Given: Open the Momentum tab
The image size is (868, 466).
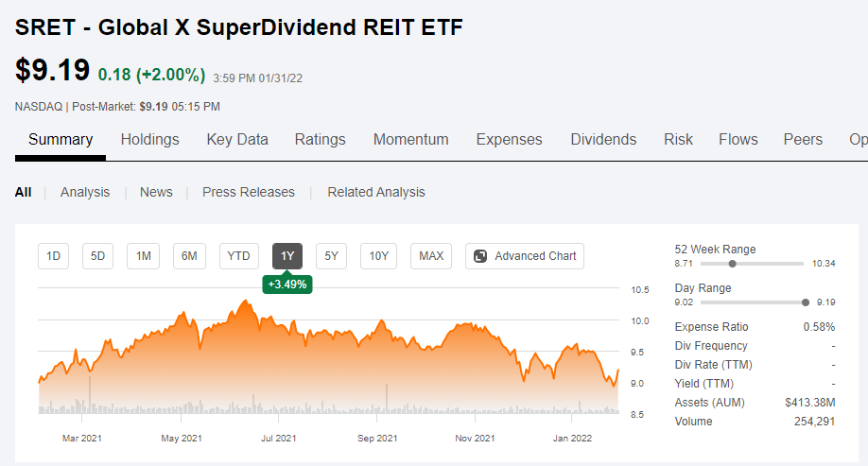Looking at the screenshot, I should [410, 140].
